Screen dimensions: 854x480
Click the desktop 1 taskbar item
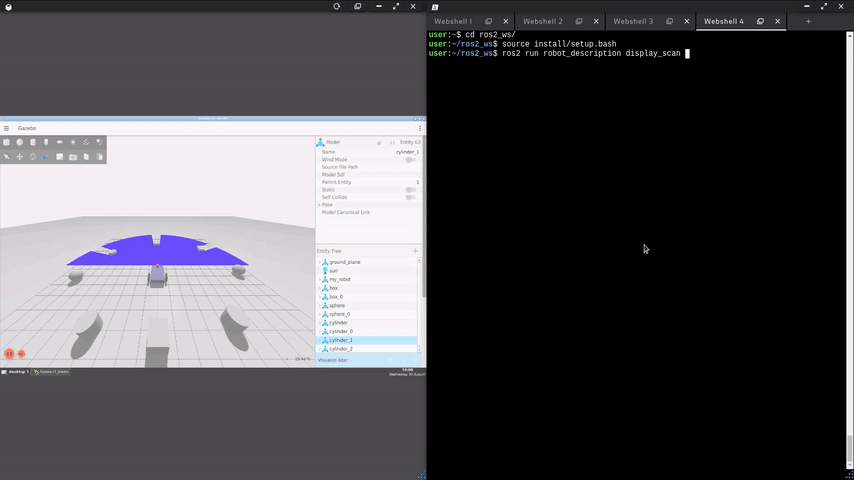click(15, 372)
